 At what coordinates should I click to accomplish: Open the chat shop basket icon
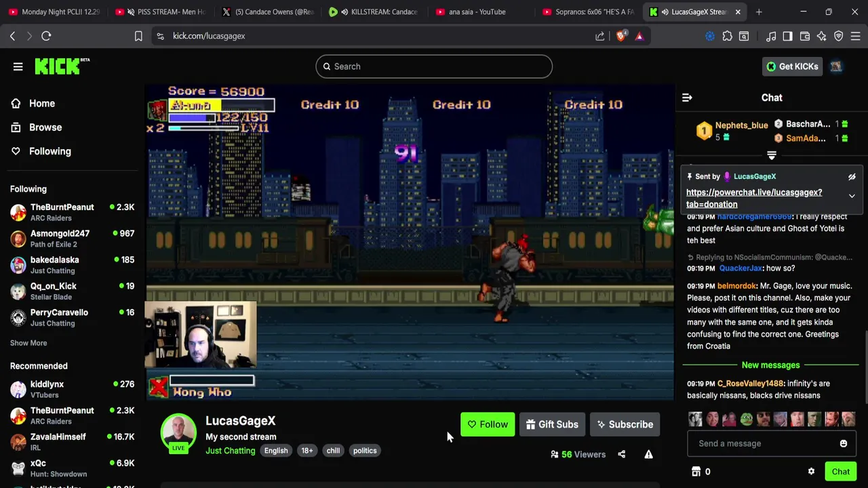coord(696,472)
